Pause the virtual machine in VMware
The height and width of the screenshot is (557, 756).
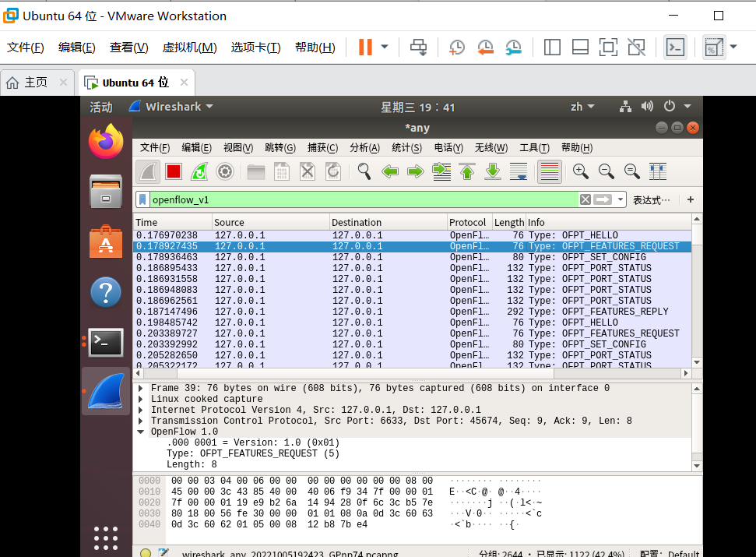click(365, 47)
